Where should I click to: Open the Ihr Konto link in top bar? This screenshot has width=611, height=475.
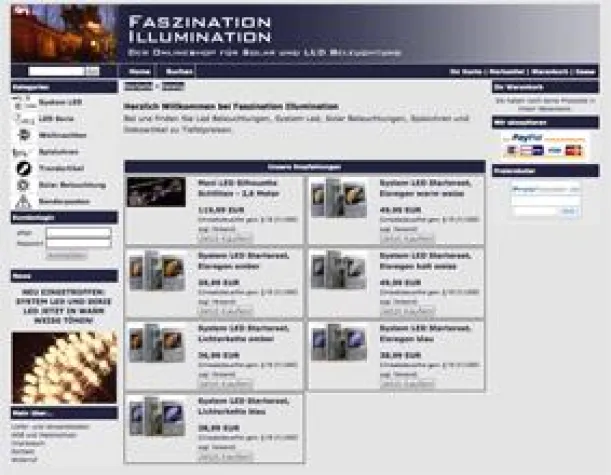point(466,72)
